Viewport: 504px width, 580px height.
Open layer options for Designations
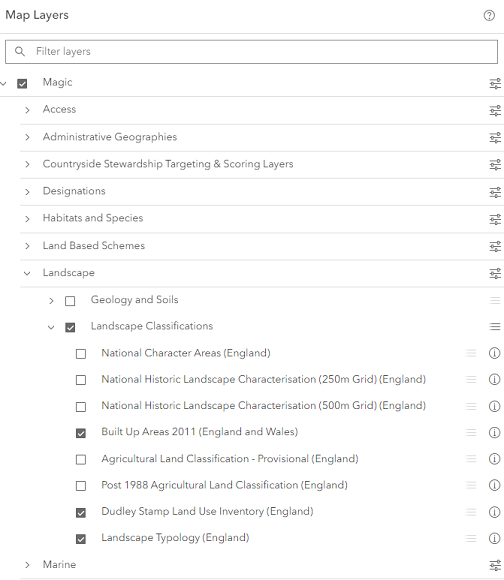pos(495,192)
